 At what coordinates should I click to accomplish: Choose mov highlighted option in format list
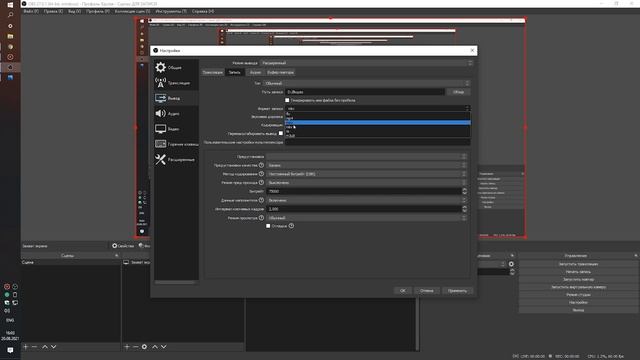click(x=378, y=122)
